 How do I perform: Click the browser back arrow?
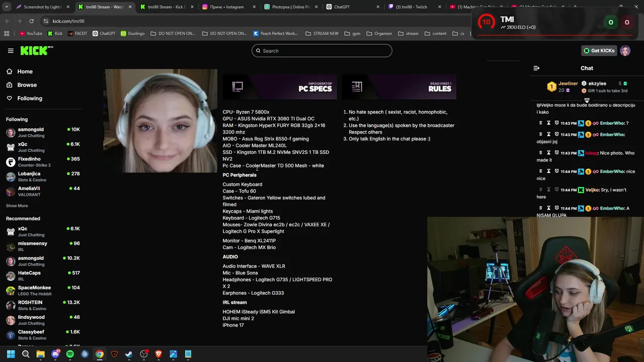(7, 21)
